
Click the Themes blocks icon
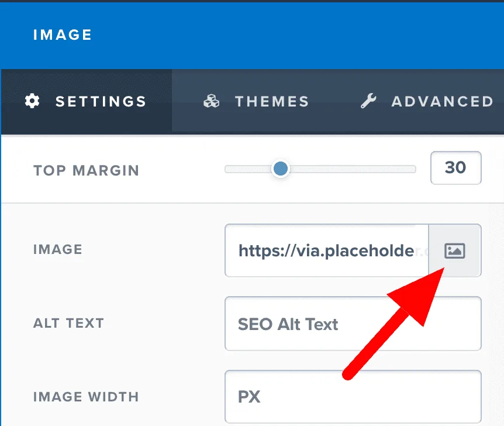point(212,101)
